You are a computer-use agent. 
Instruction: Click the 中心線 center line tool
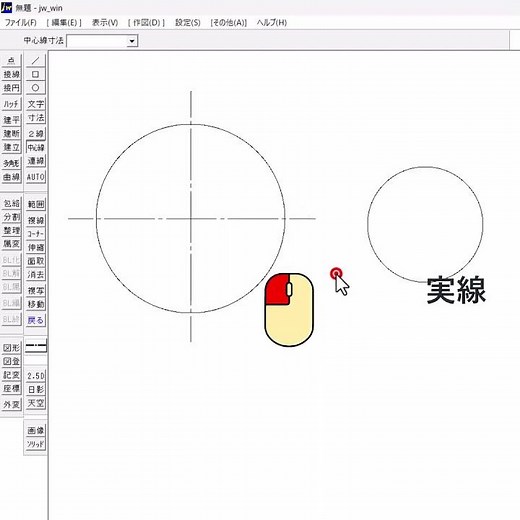(x=36, y=147)
